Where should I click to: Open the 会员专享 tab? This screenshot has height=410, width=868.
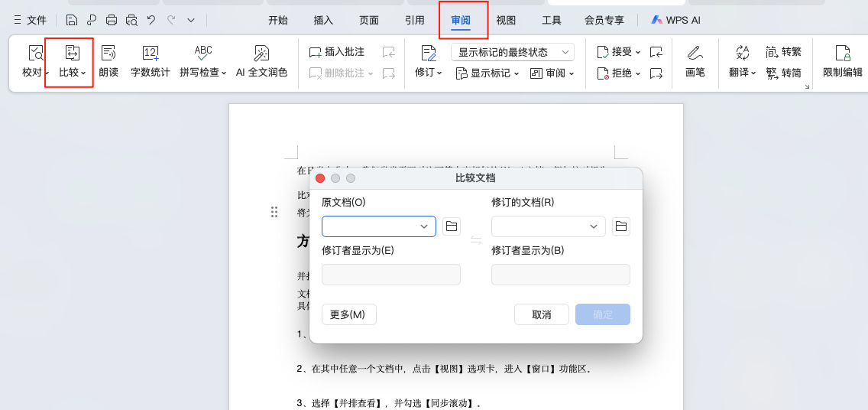(604, 21)
